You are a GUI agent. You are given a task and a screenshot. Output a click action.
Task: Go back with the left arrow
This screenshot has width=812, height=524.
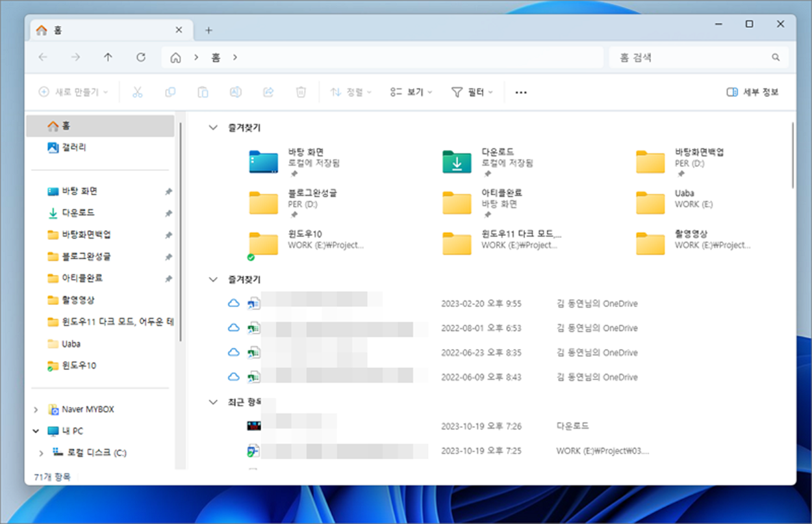(43, 57)
